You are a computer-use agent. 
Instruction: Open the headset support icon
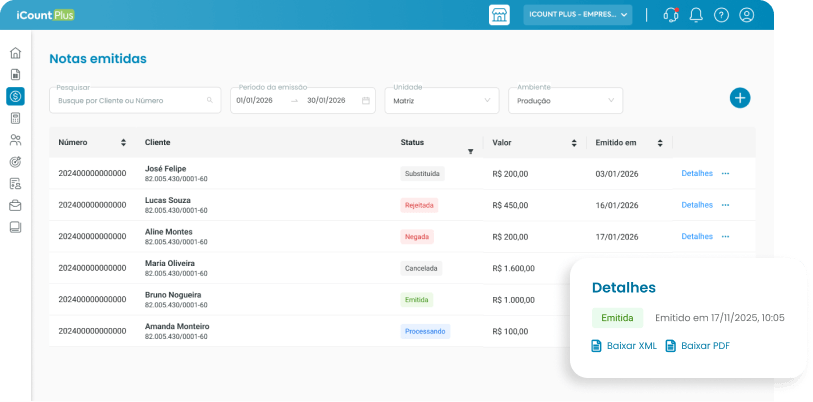(x=670, y=15)
